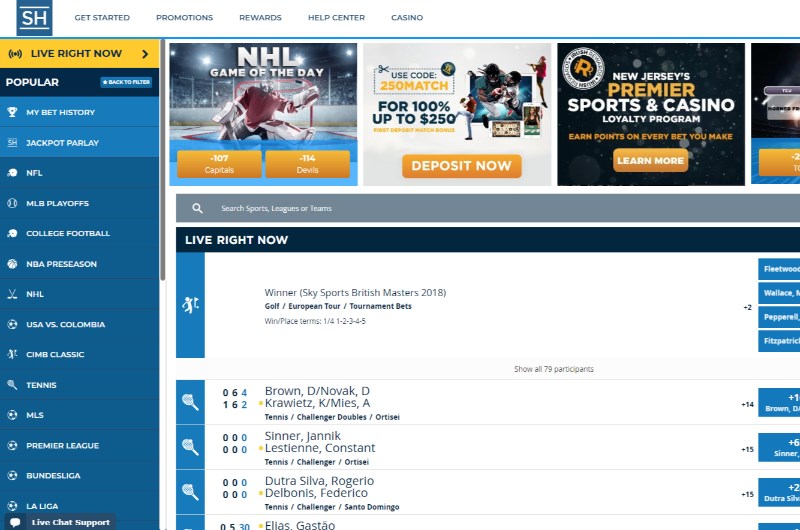
Task: Open Challenger Doubles breadcrumb link
Action: (332, 417)
